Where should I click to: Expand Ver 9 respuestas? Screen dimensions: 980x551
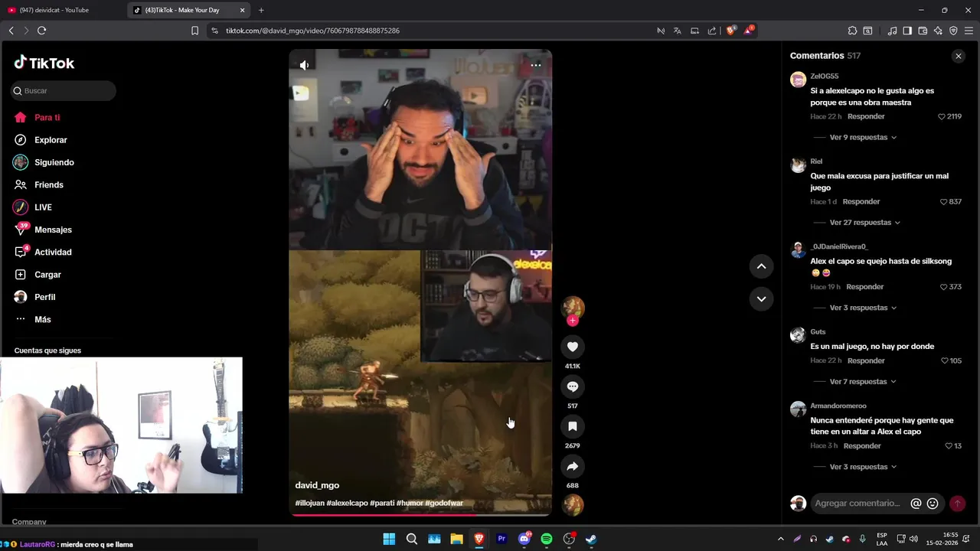(x=863, y=138)
